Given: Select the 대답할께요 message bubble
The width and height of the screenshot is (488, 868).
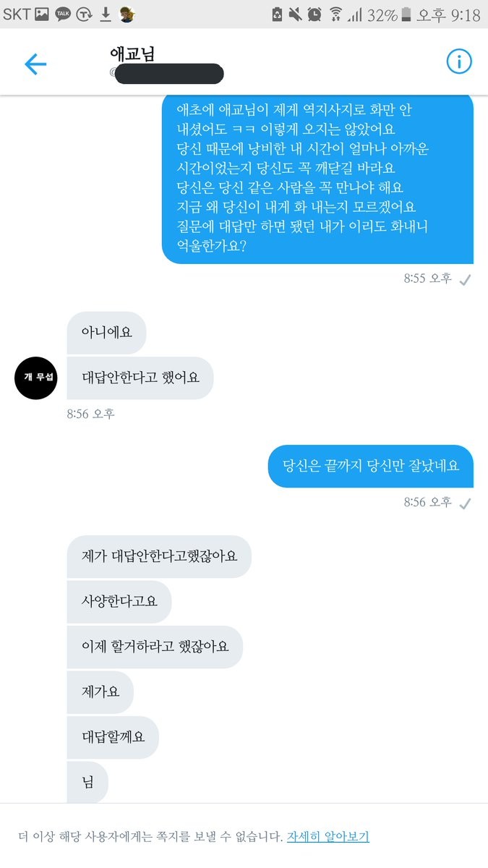Looking at the screenshot, I should click(113, 737).
